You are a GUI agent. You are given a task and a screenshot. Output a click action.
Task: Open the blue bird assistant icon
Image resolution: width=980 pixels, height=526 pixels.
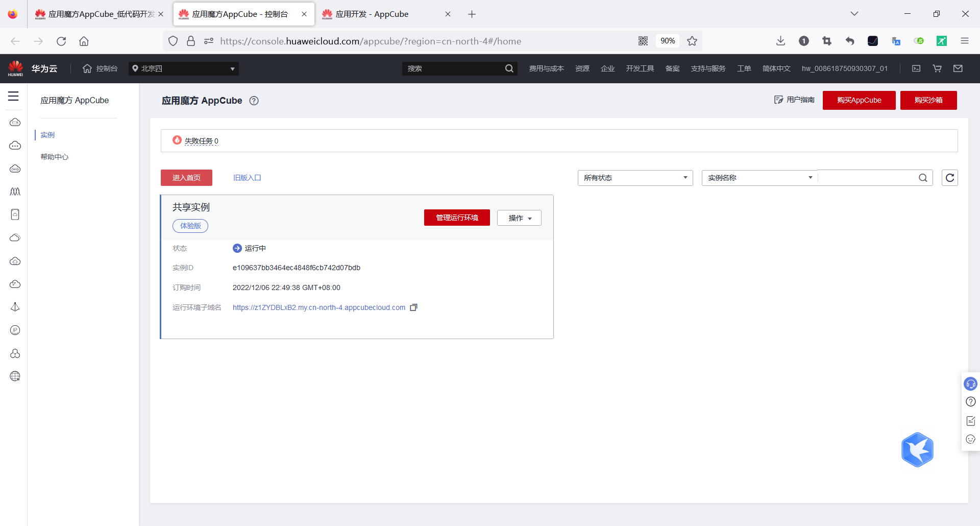(x=917, y=450)
